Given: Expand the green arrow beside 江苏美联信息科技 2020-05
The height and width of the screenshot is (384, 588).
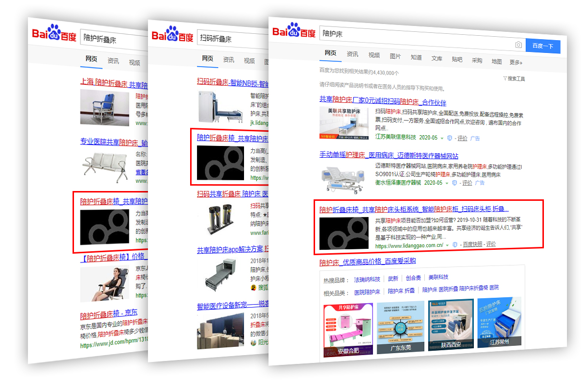Looking at the screenshot, I should click(x=442, y=138).
